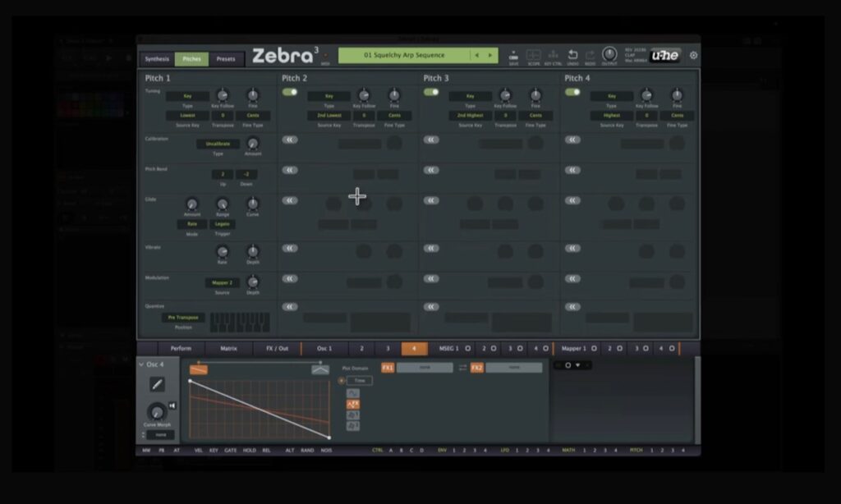Viewport: 841px width, 504px height.
Task: Select the Matrix tab at the bottom
Action: [x=228, y=348]
